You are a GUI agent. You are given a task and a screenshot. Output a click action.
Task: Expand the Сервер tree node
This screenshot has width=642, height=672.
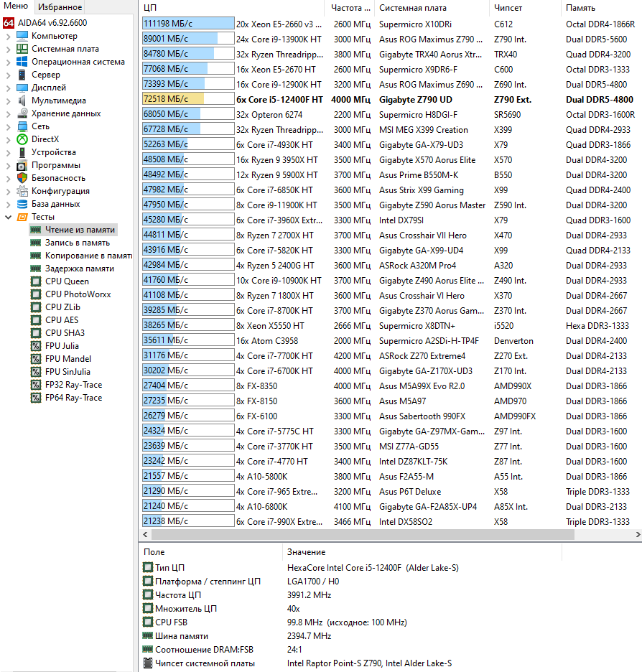pos(8,75)
